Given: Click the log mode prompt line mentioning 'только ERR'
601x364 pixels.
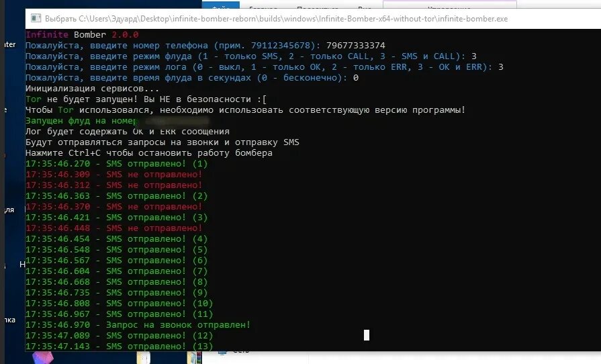Looking at the screenshot, I should (x=265, y=67).
